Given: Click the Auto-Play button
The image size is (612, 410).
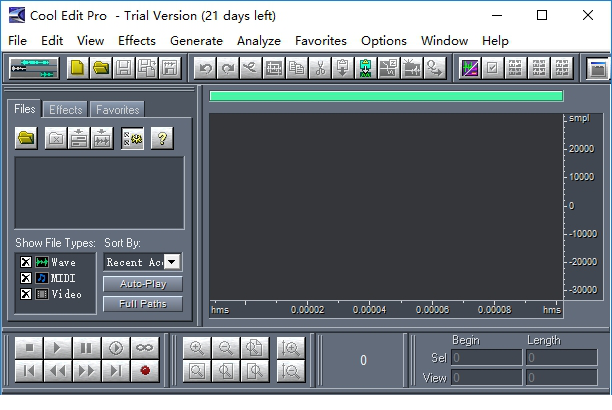Looking at the screenshot, I should click(x=143, y=284).
